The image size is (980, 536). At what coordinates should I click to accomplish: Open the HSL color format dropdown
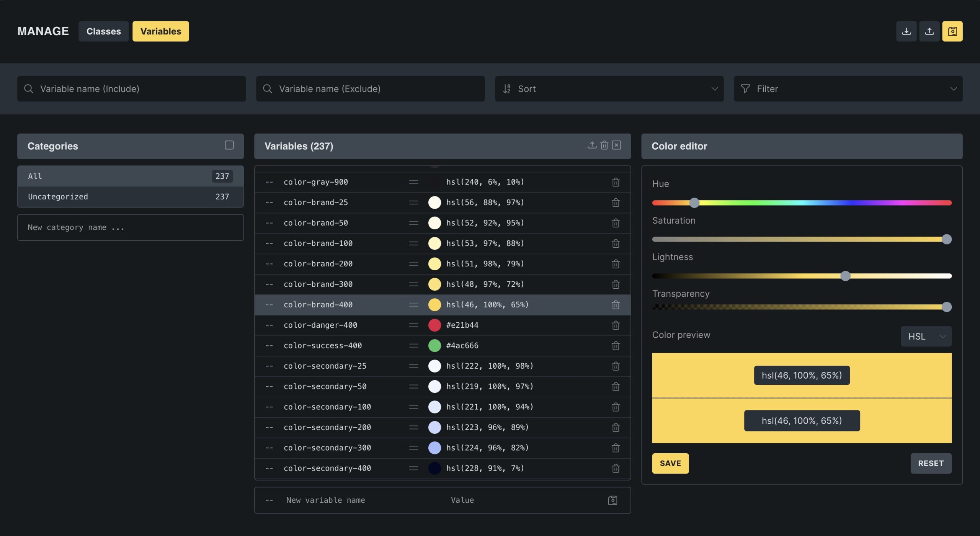coord(926,337)
